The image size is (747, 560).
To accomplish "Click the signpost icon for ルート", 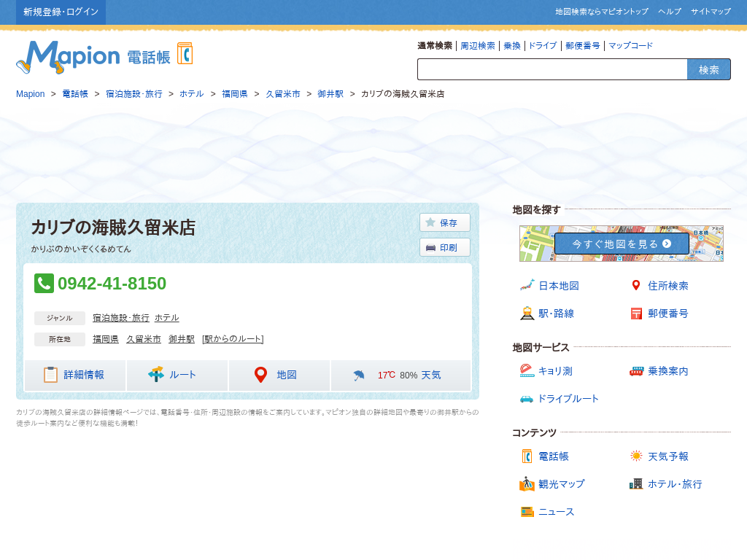I will 156,374.
